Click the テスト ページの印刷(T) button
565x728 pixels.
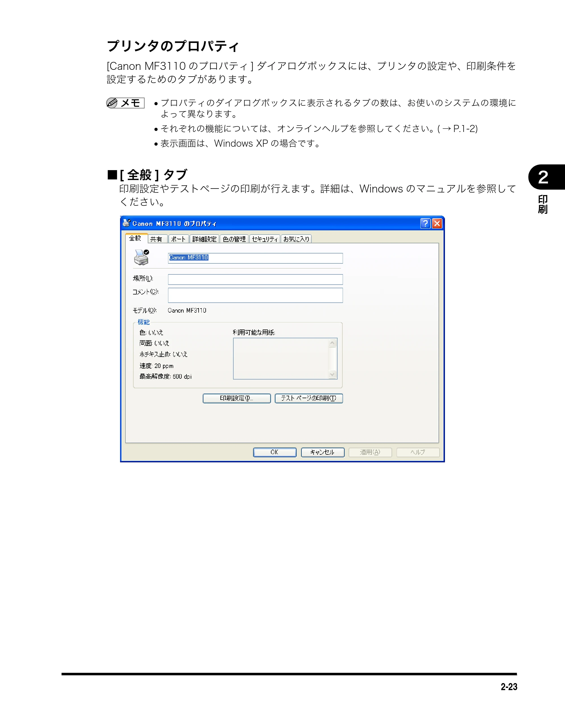pyautogui.click(x=309, y=398)
